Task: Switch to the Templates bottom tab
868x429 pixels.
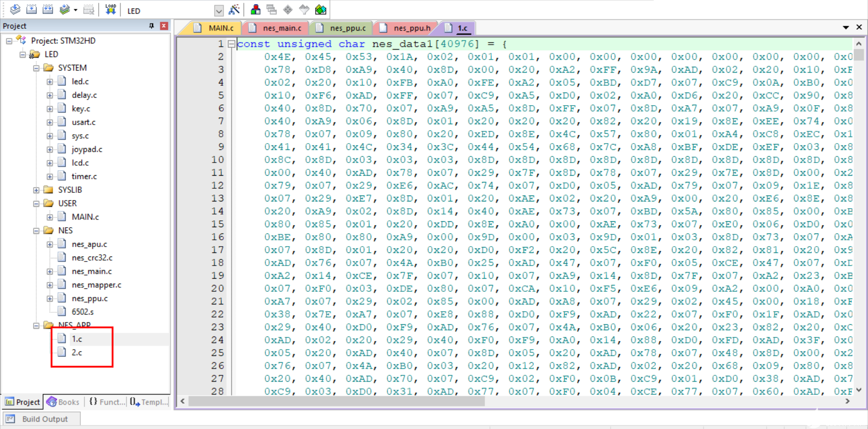Action: [149, 402]
